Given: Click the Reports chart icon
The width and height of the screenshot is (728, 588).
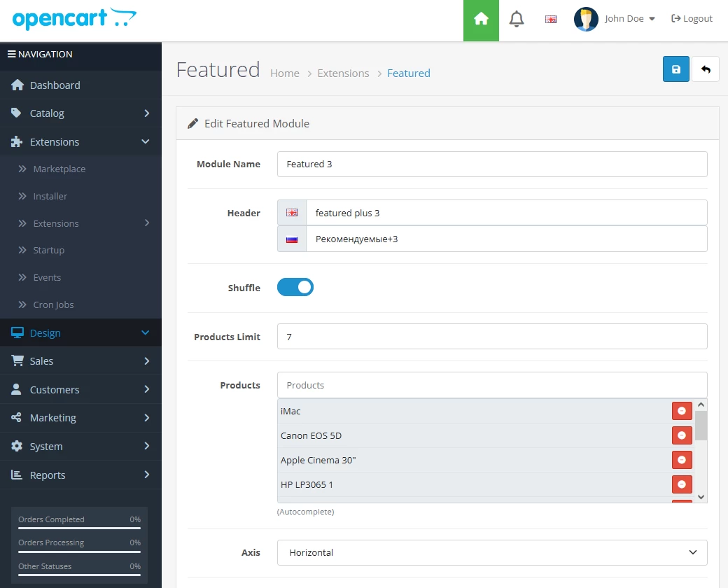Looking at the screenshot, I should coord(17,475).
